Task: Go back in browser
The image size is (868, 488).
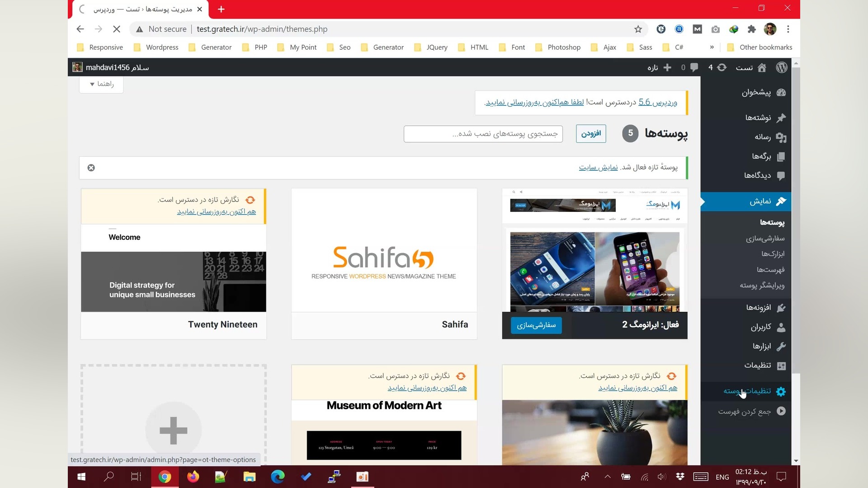Action: (x=80, y=29)
